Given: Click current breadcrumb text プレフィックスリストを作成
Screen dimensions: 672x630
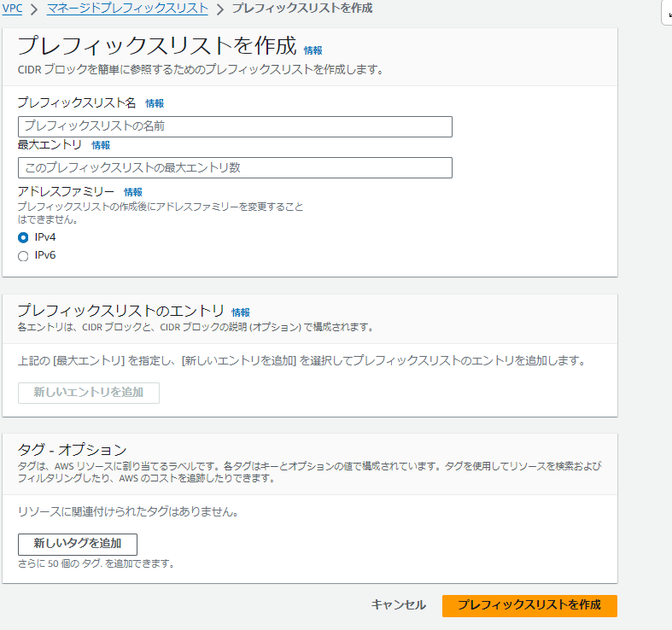Looking at the screenshot, I should pos(302,9).
